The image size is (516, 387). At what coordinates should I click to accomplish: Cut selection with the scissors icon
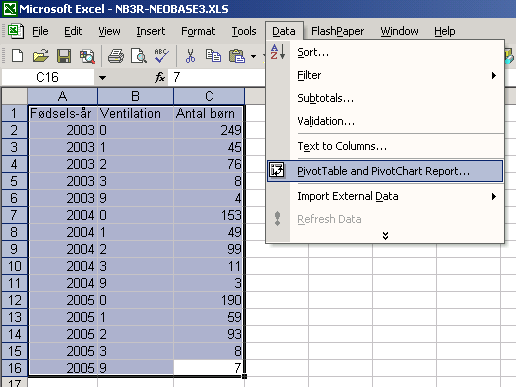click(x=190, y=56)
